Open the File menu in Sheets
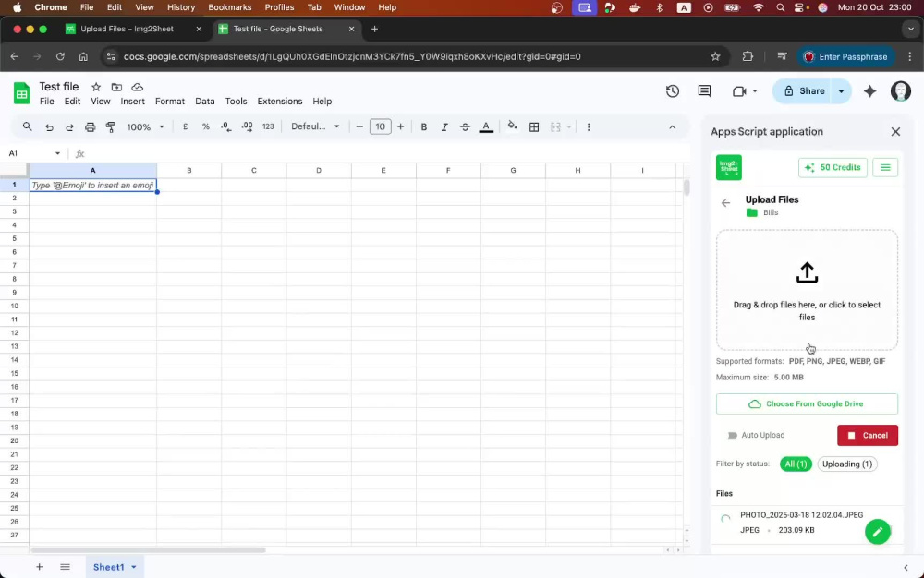 pos(46,102)
